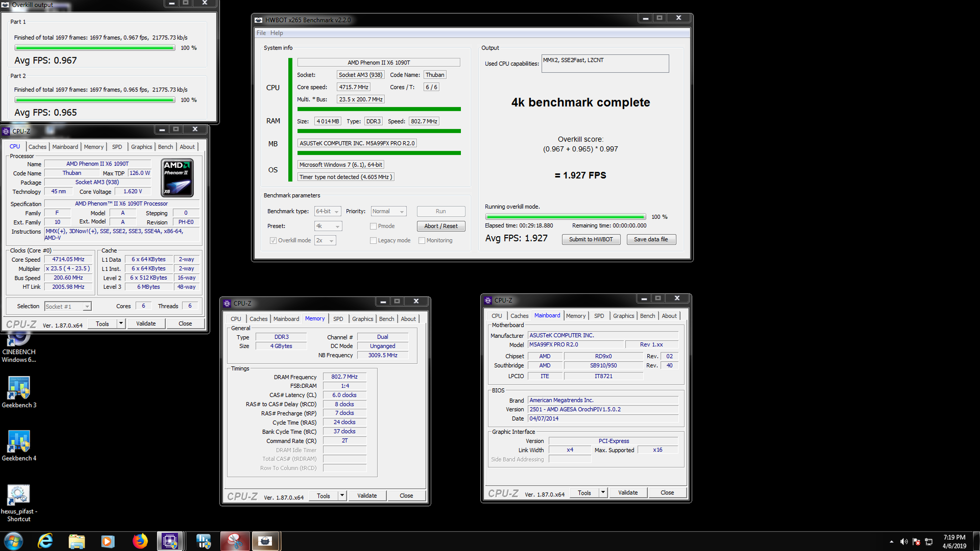The image size is (980, 551).
Task: Open the File menu in HWBOT x265
Action: coord(261,33)
